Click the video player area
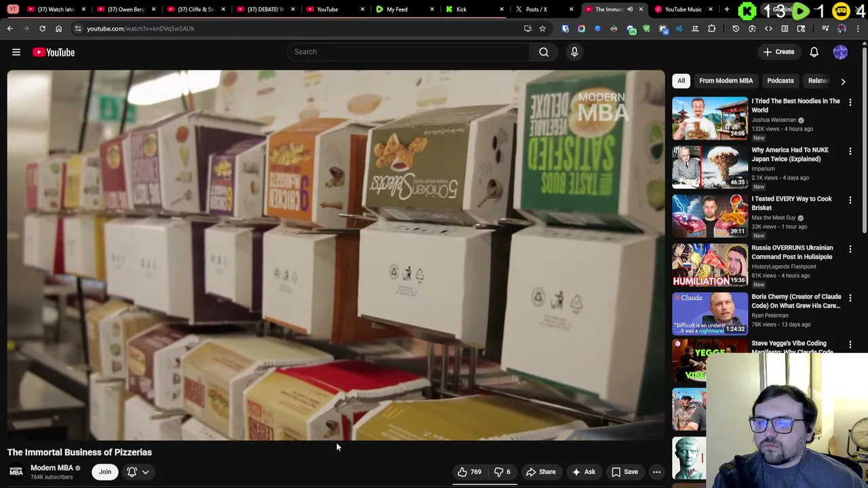The image size is (868, 488). coord(336,255)
